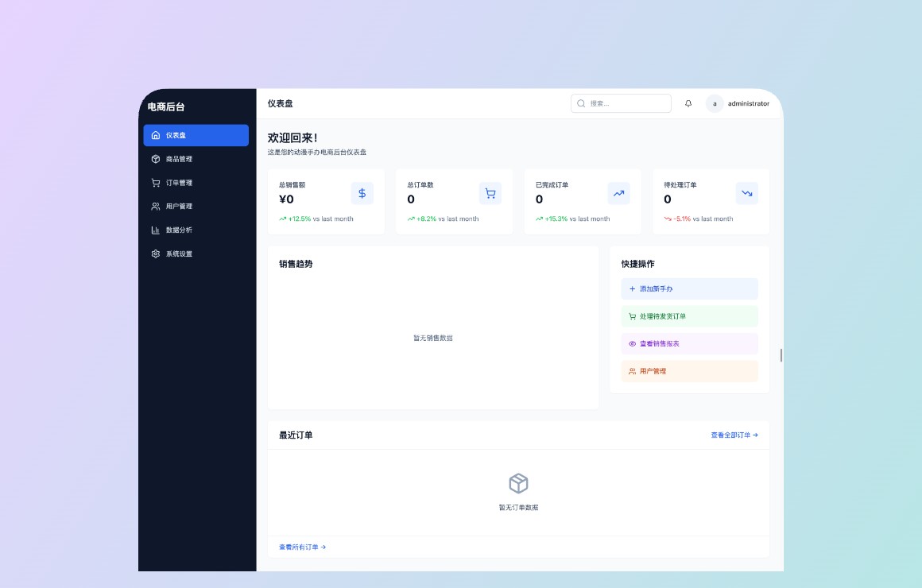The width and height of the screenshot is (922, 588).
Task: Open notifications via the bell icon
Action: click(x=688, y=103)
